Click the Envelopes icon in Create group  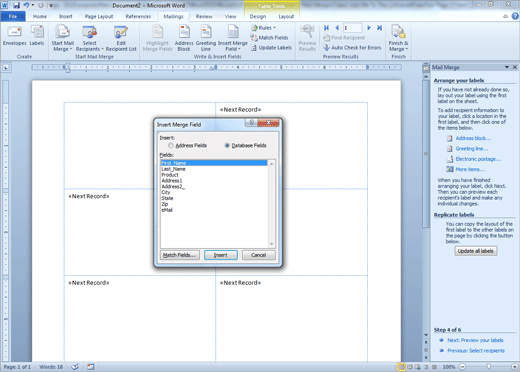[x=14, y=36]
